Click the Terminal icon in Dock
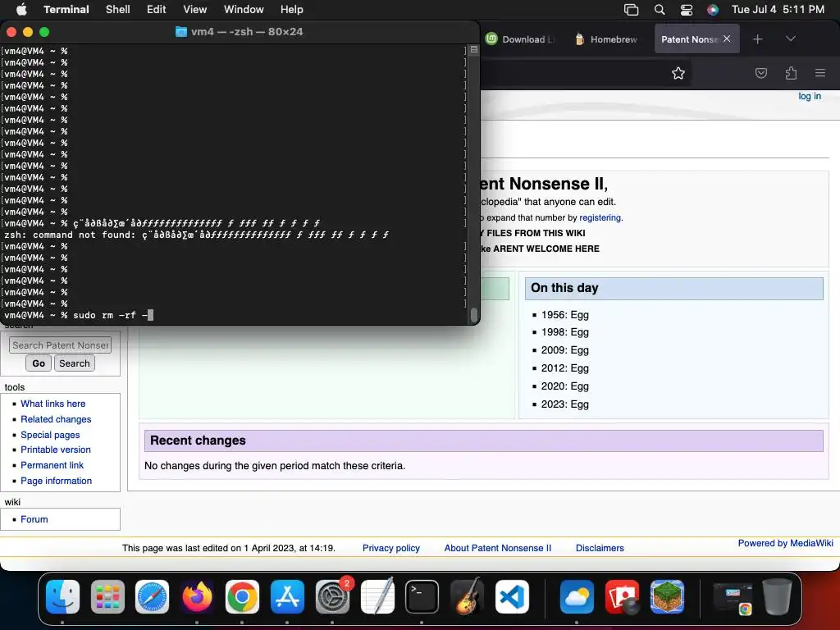Viewport: 840px width, 630px height. 422,596
